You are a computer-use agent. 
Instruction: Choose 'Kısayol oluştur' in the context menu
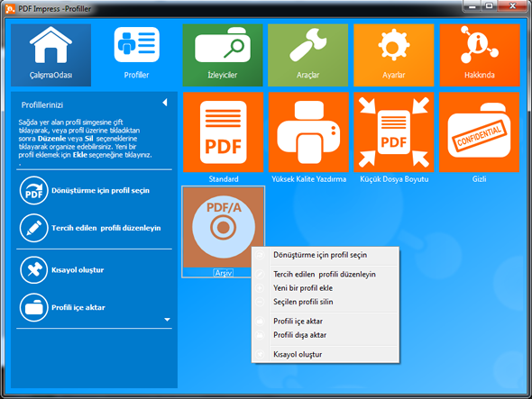point(325,354)
